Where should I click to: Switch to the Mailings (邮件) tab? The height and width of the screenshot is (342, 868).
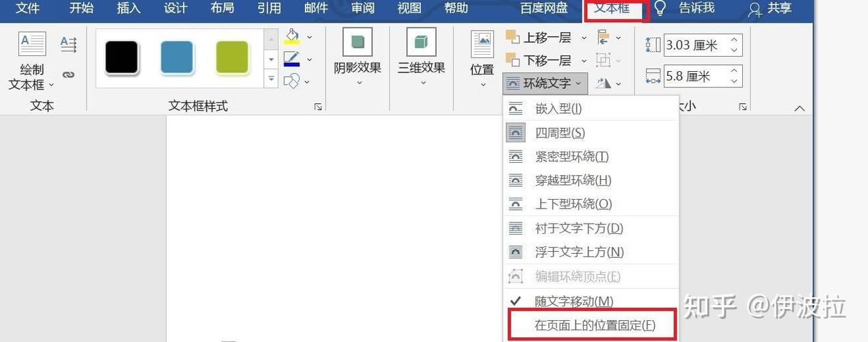point(316,8)
